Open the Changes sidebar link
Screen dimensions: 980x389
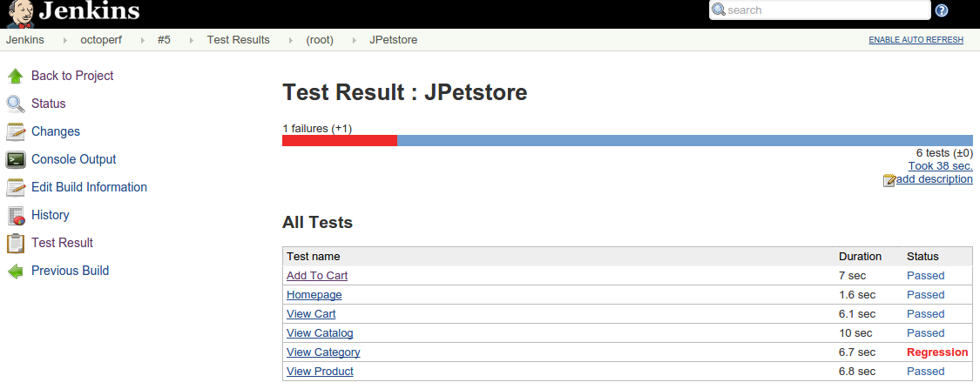(x=56, y=131)
